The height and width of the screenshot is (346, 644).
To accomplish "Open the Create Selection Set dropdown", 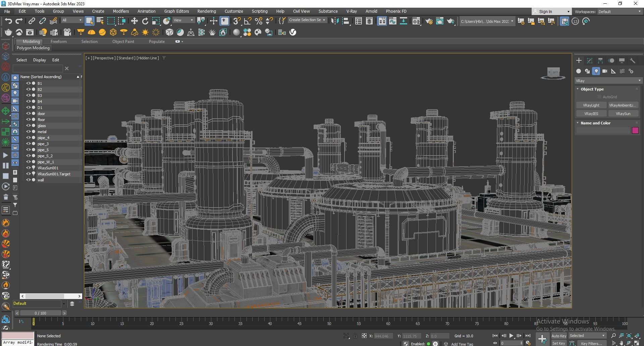I will pos(307,20).
